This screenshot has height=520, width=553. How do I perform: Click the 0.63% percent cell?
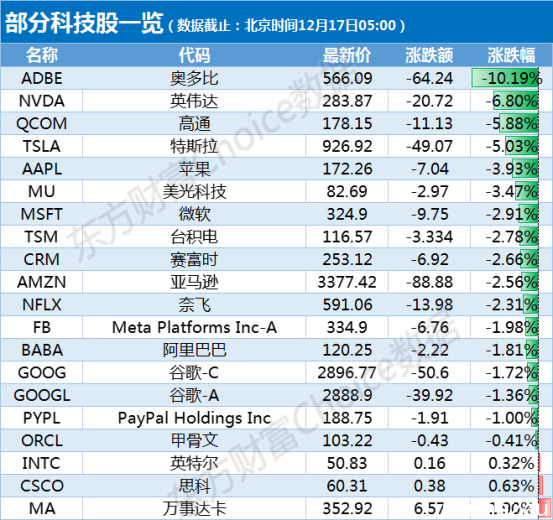pyautogui.click(x=511, y=486)
